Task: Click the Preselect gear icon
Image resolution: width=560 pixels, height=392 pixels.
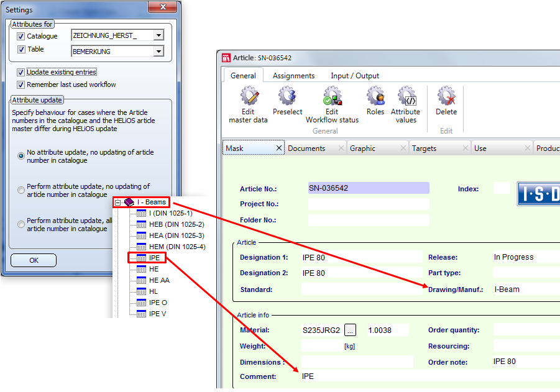Action: coord(288,96)
